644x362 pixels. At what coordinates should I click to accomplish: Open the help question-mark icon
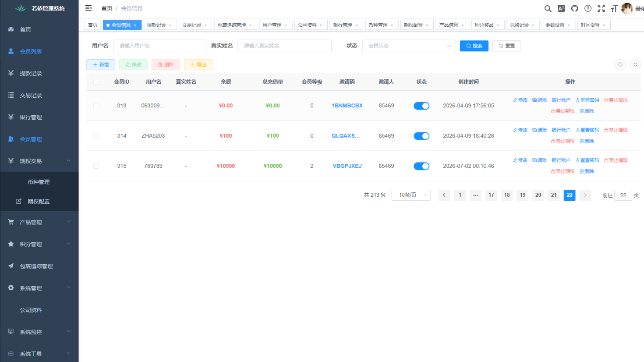pyautogui.click(x=588, y=8)
